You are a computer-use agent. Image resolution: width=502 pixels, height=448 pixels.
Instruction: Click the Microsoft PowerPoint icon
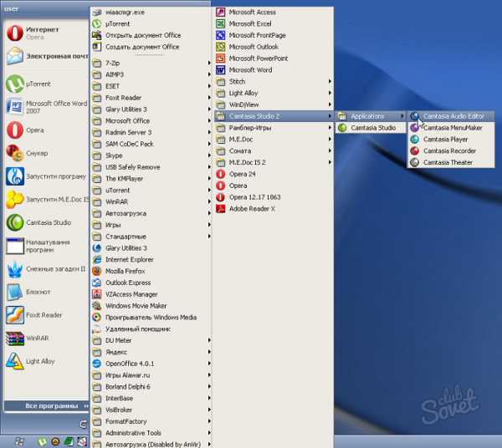coord(221,59)
